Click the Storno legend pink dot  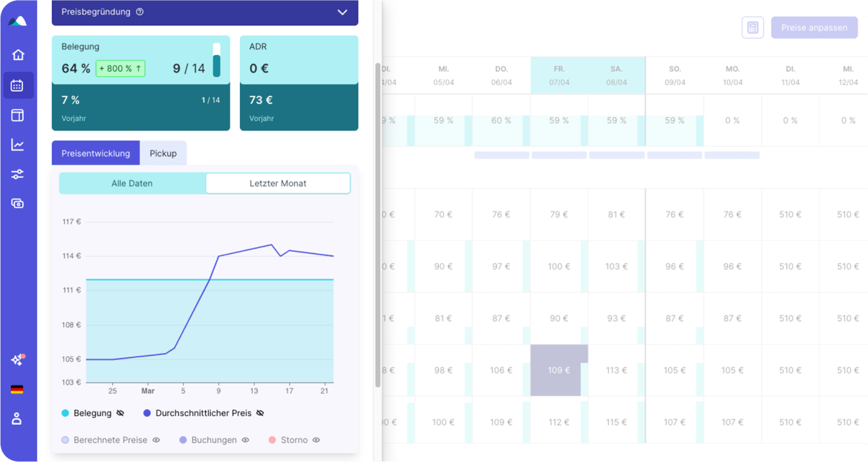tap(272, 440)
